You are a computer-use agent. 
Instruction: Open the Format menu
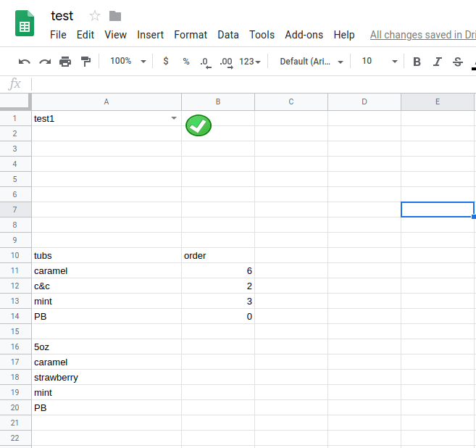pyautogui.click(x=191, y=35)
